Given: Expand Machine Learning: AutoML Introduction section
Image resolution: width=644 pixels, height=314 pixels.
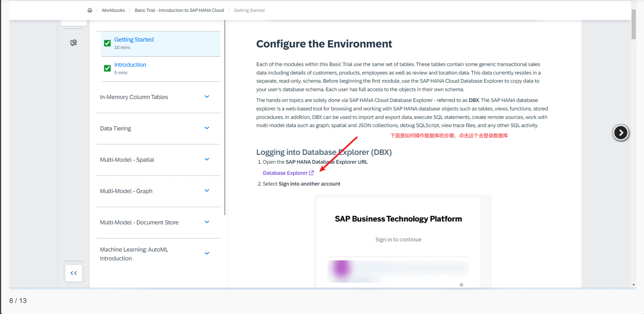Looking at the screenshot, I should 207,253.
